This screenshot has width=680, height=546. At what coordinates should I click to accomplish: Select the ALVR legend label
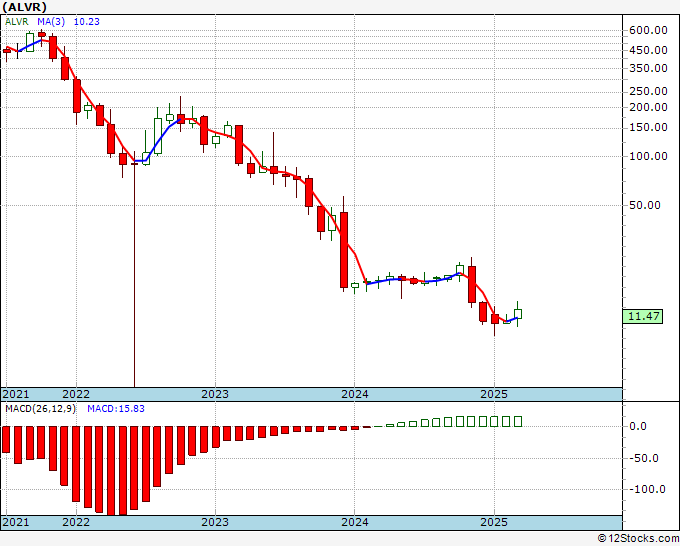point(16,22)
